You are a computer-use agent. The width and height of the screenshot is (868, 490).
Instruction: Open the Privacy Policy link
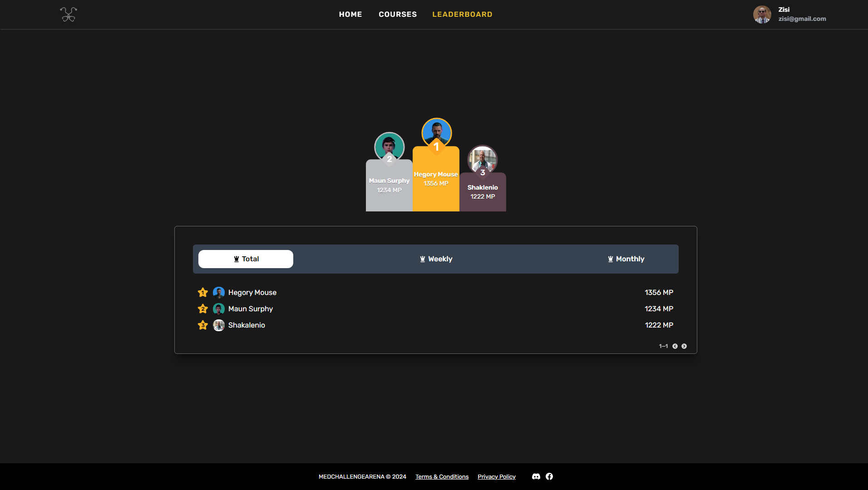(497, 477)
